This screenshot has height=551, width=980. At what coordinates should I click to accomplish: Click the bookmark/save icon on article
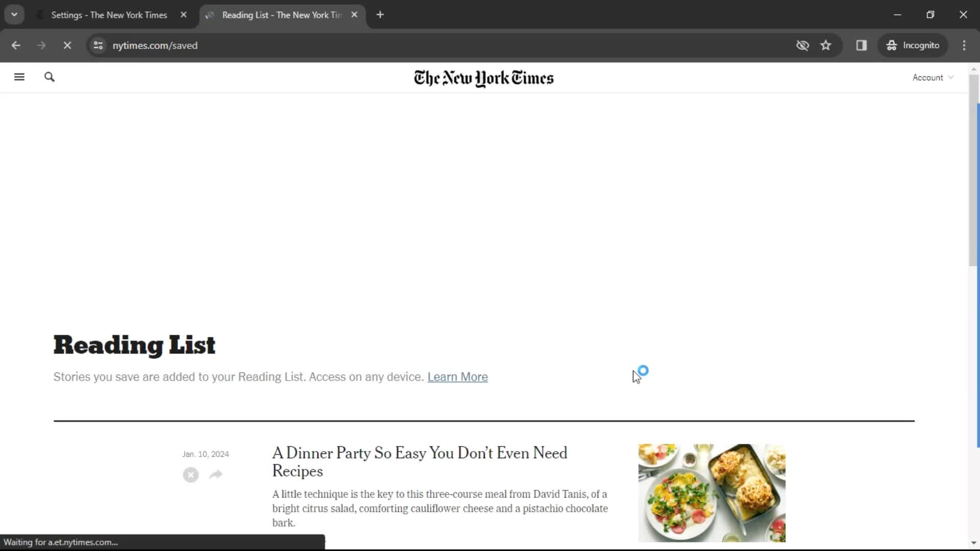tap(190, 474)
